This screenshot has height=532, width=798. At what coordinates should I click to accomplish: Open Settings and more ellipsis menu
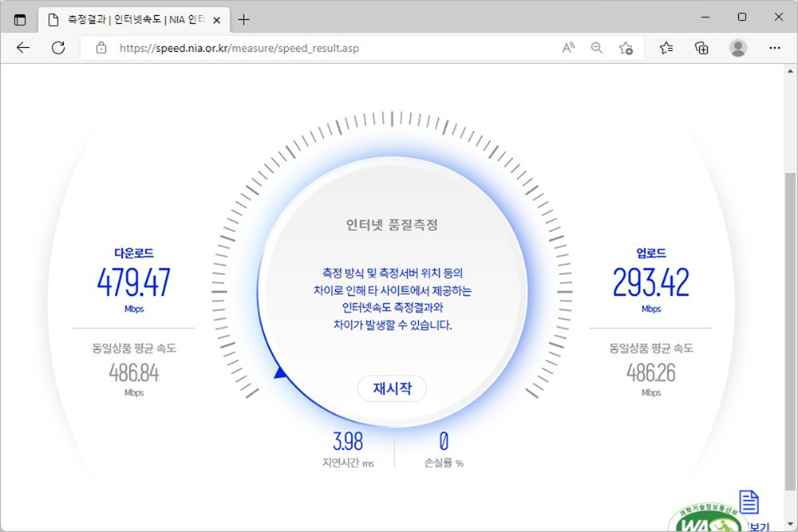click(775, 48)
